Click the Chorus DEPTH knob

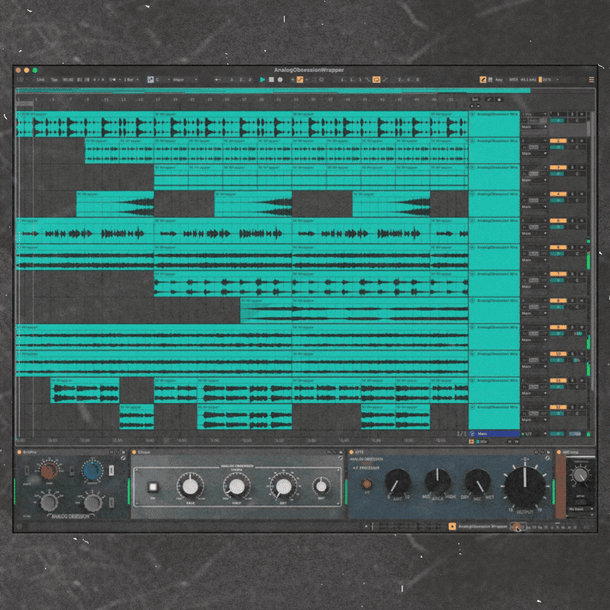tap(237, 487)
